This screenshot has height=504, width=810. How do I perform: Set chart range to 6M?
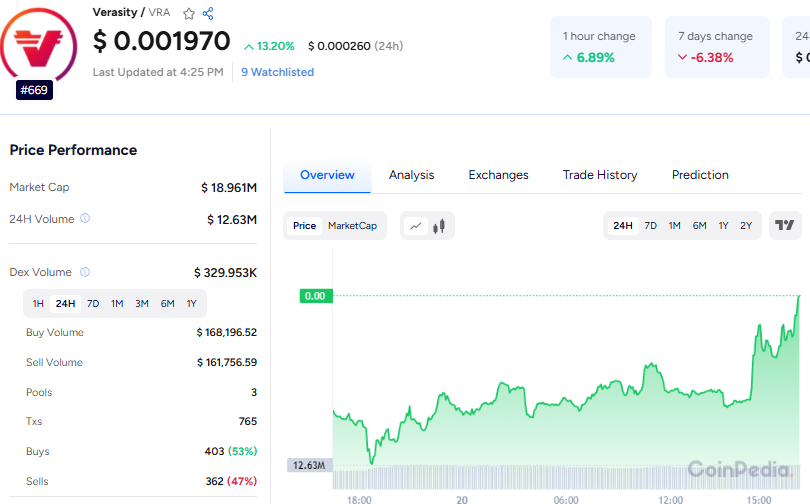tap(699, 226)
